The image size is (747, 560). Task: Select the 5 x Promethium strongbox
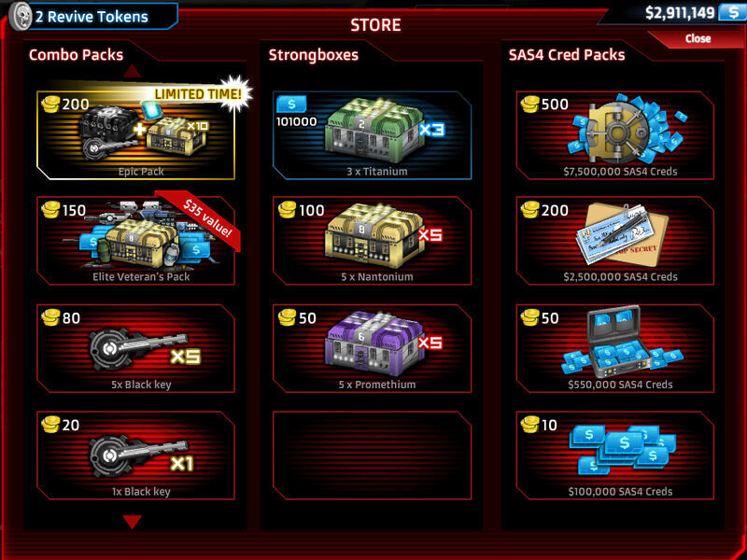372,349
